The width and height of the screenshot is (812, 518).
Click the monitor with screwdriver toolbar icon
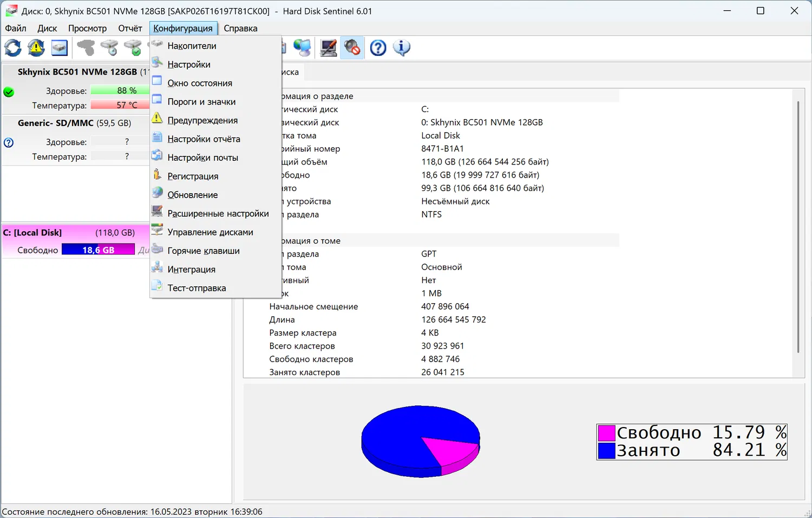point(329,48)
